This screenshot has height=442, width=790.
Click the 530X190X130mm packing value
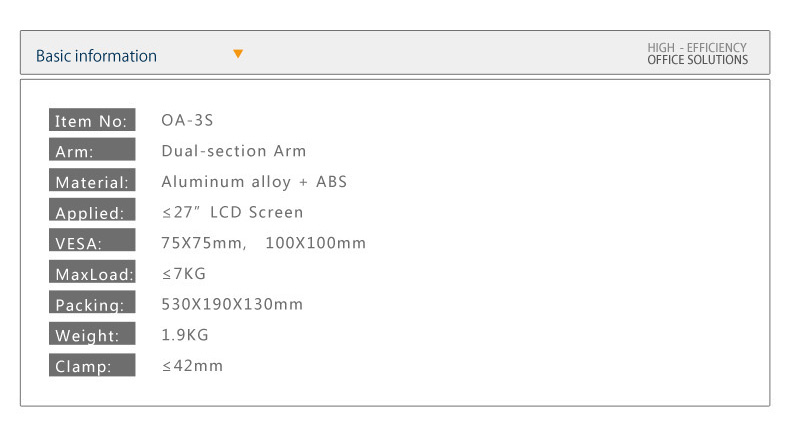click(x=232, y=304)
